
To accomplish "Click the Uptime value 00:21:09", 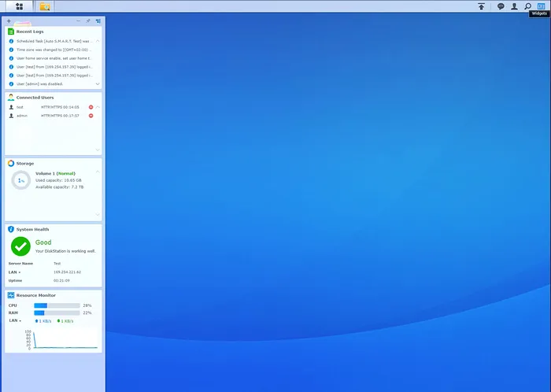I will coord(61,281).
